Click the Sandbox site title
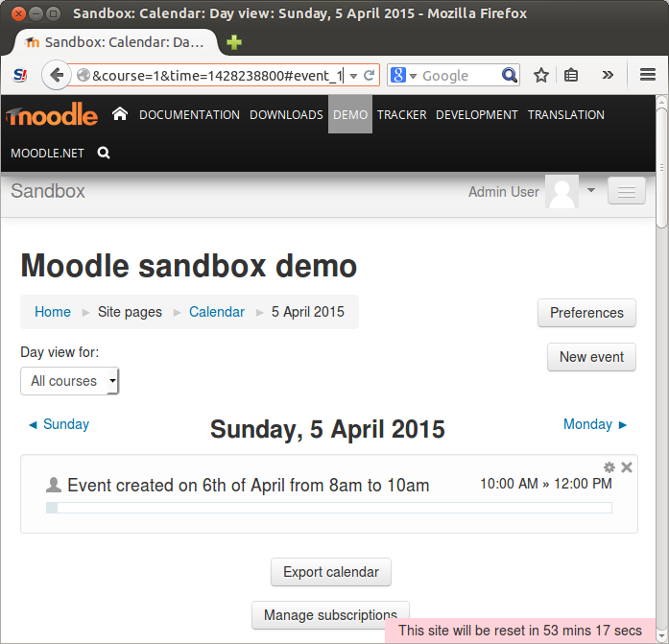 coord(48,191)
